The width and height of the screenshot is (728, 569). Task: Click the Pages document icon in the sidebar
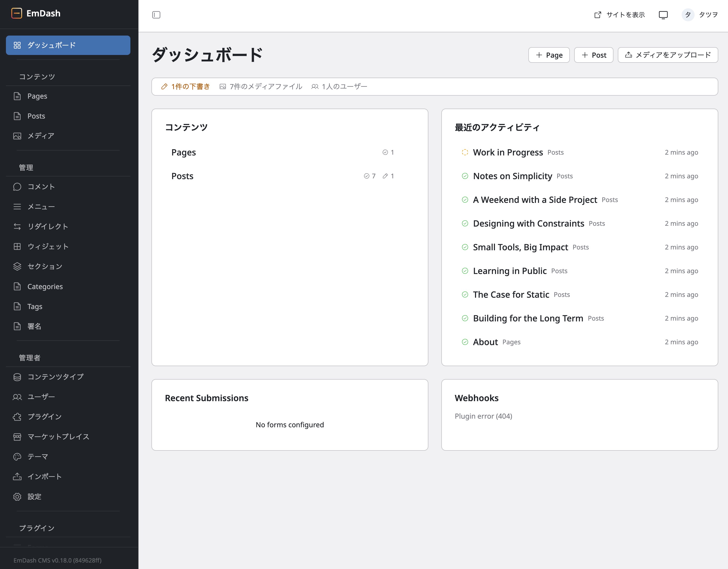tap(17, 96)
